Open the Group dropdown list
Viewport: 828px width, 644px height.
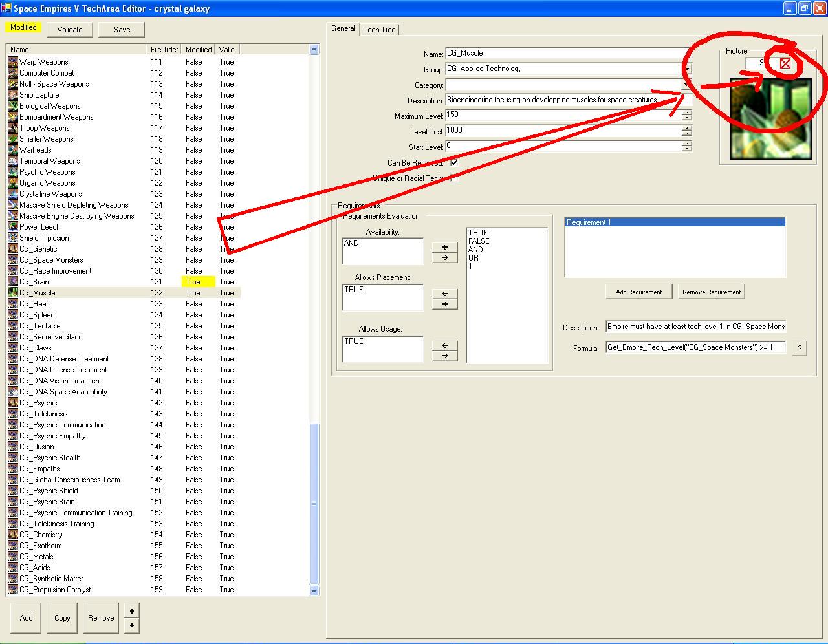pyautogui.click(x=687, y=69)
